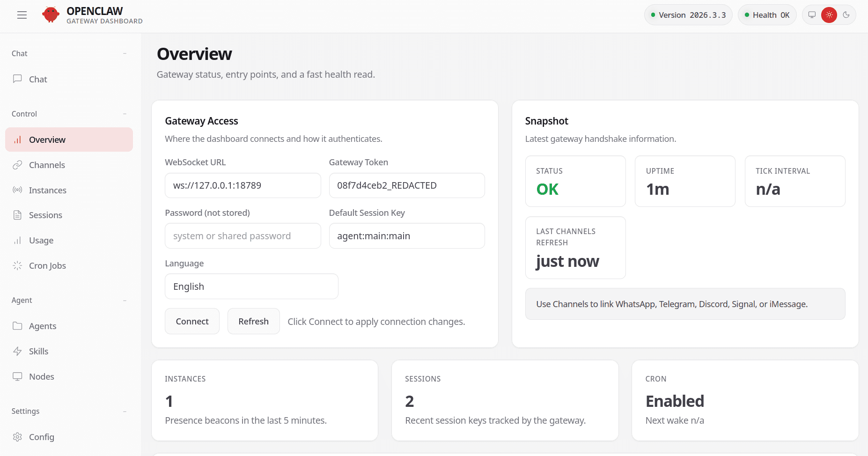The height and width of the screenshot is (456, 868).
Task: Click the INSTANCES count card
Action: [x=265, y=400]
